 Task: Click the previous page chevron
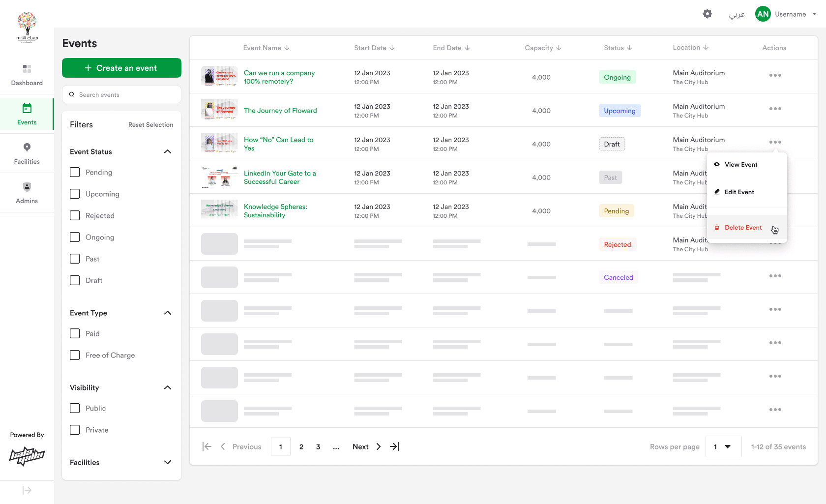223,446
